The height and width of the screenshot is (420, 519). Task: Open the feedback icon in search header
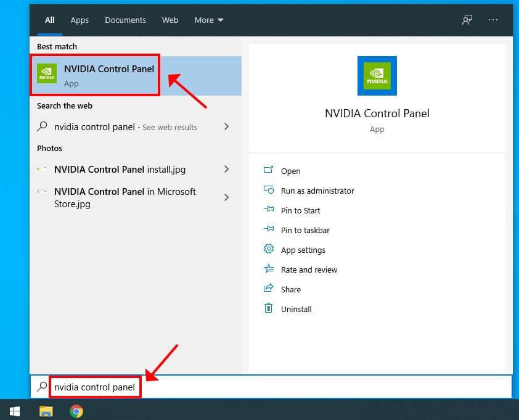pos(467,20)
